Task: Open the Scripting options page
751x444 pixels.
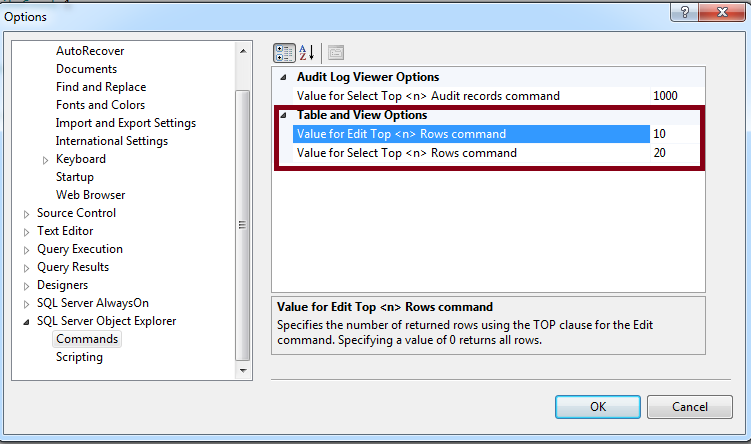Action: tap(79, 357)
